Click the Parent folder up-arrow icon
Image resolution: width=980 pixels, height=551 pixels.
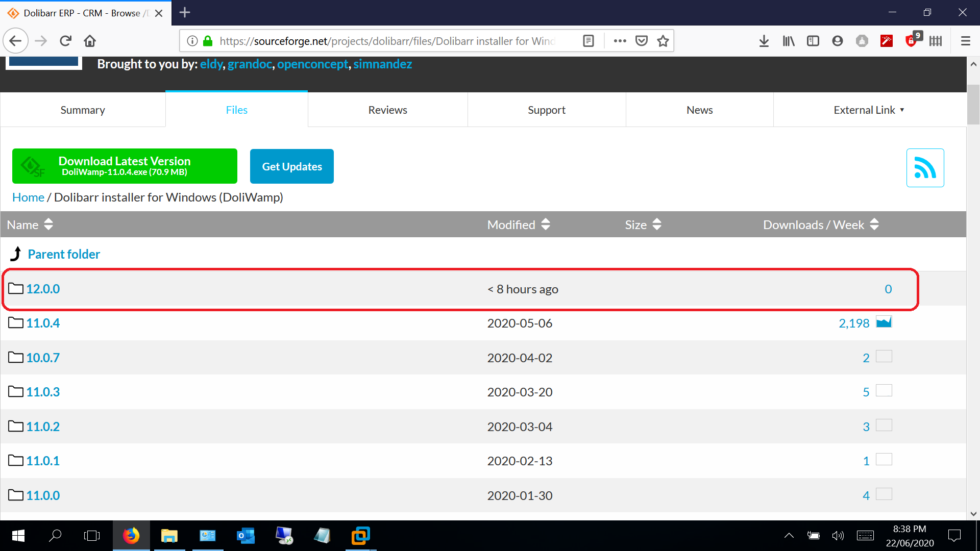[x=16, y=254]
